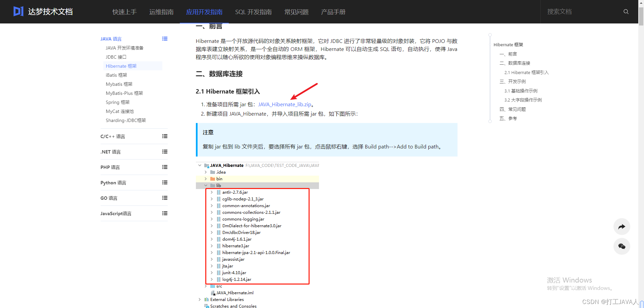The image size is (644, 308).
Task: Click the share arrow floating button
Action: (622, 227)
